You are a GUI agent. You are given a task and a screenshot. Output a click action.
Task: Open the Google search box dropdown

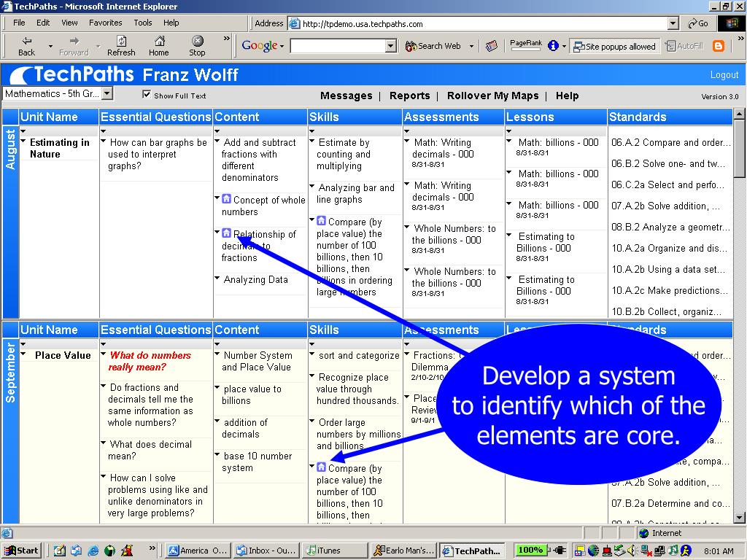click(x=391, y=46)
